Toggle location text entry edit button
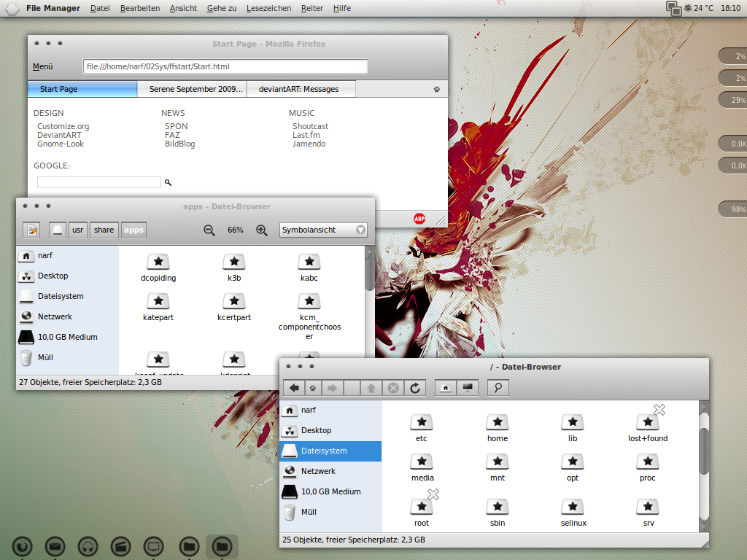 [31, 230]
